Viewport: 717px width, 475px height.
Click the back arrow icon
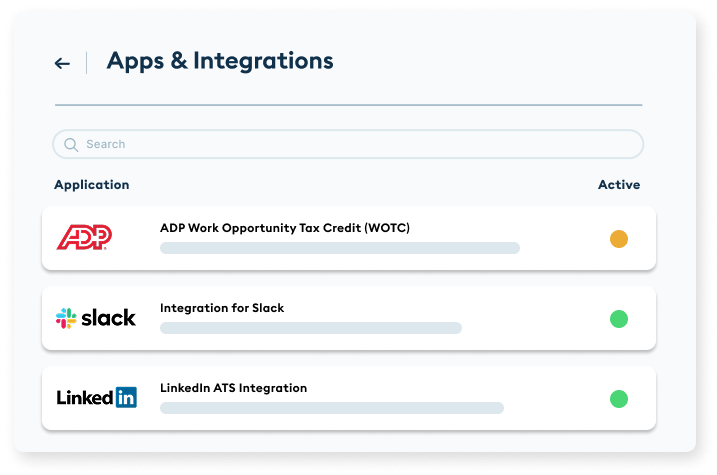[62, 63]
